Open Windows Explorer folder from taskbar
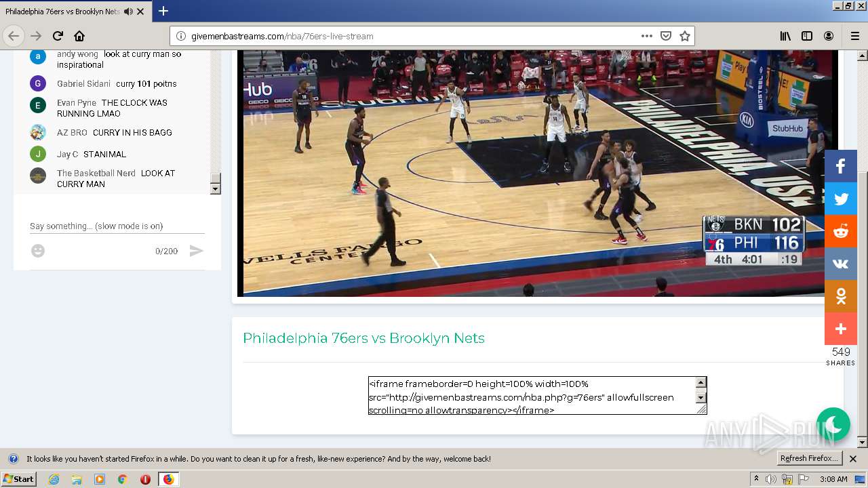 click(77, 479)
